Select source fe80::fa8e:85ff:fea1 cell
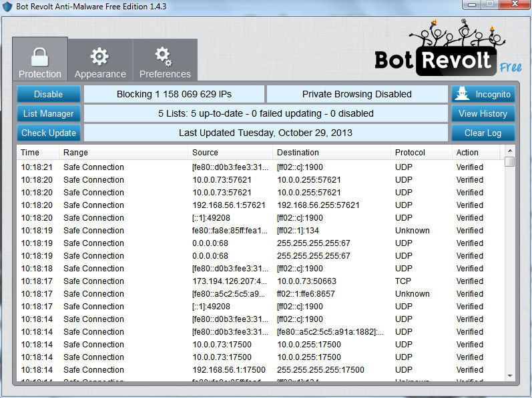The height and width of the screenshot is (398, 532). click(230, 231)
